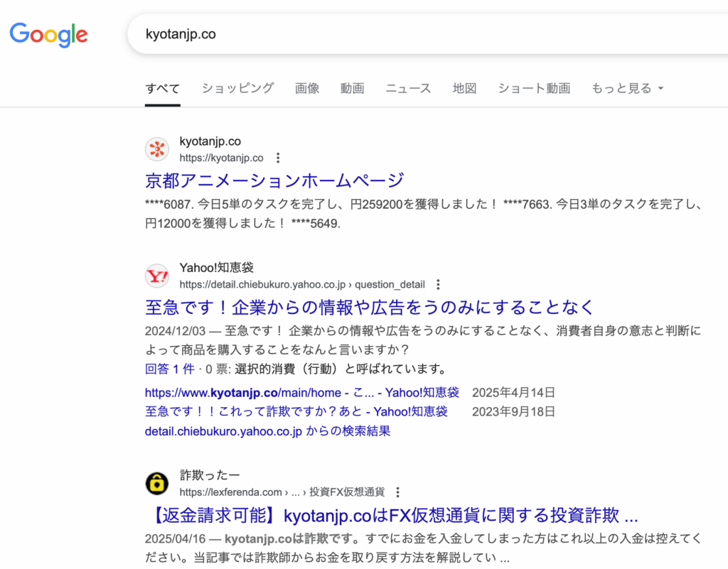Click the 詐欺ったー padlock favicon
Screen dimensions: 728x569
[157, 484]
